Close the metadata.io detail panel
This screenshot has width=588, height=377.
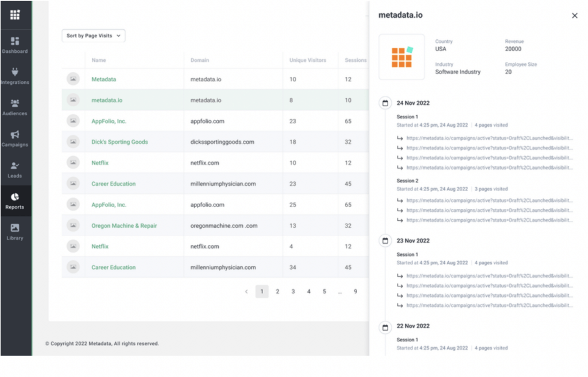tap(574, 15)
